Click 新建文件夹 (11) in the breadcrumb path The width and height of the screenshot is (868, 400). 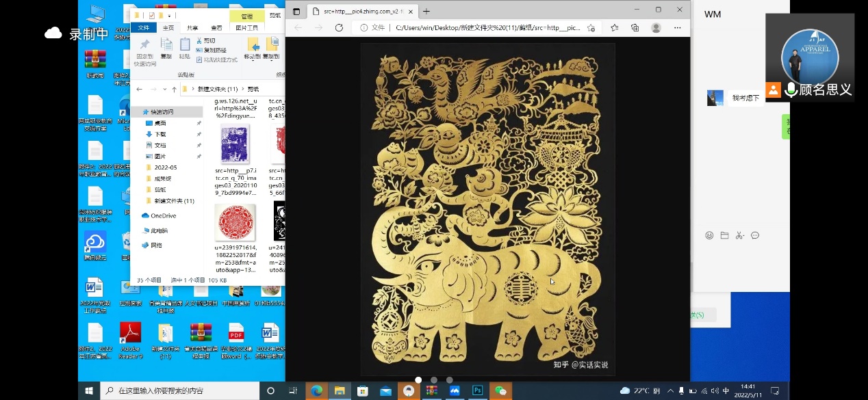pos(217,90)
